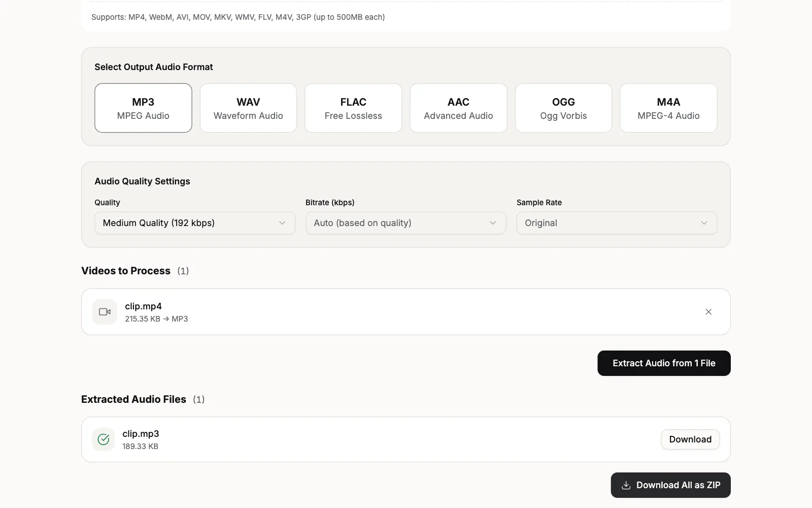Open the Bitrate (kbps) dropdown
The height and width of the screenshot is (508, 812).
click(x=405, y=223)
